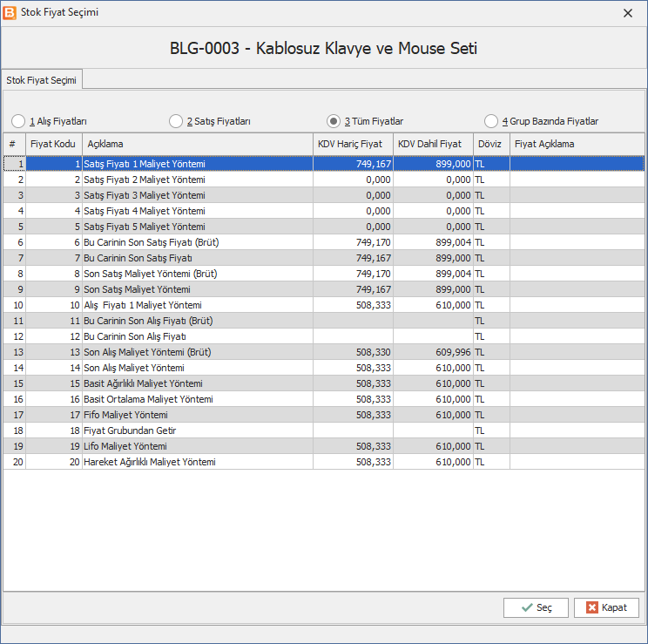Screen dimensions: 648x644
Task: Select row 'Satış Fiyatı 5 Maliyet Yöntemi'
Action: (x=324, y=227)
